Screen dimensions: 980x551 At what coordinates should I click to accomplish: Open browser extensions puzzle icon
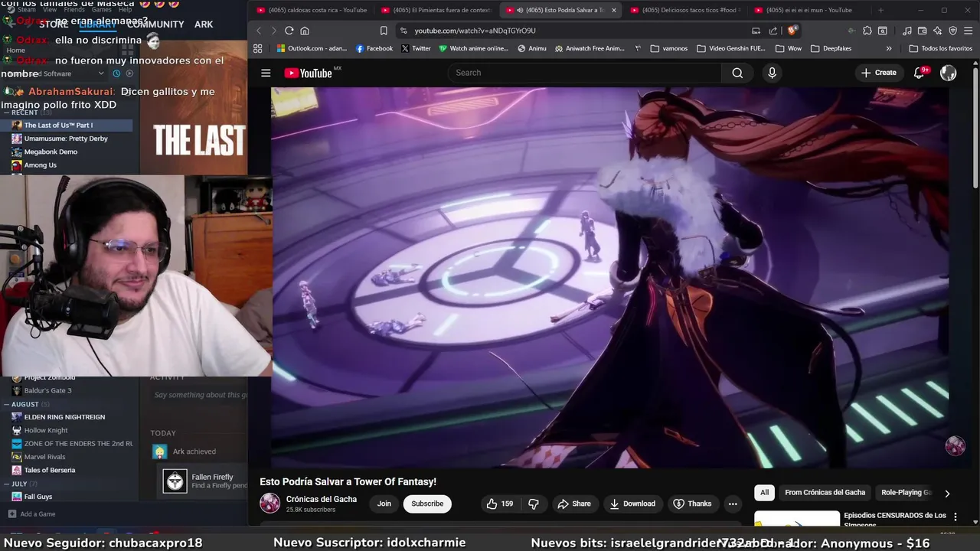click(867, 31)
